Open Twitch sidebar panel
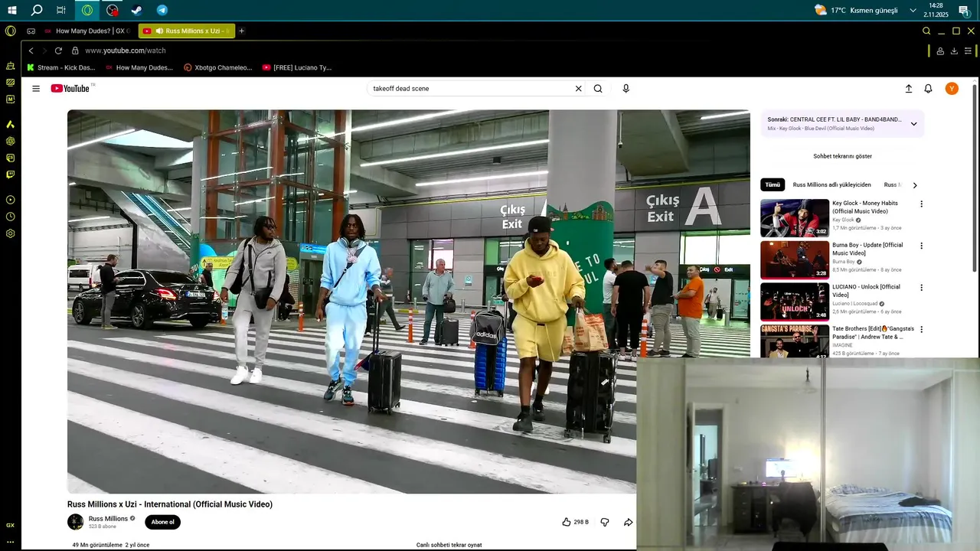The image size is (980, 551). (10, 174)
